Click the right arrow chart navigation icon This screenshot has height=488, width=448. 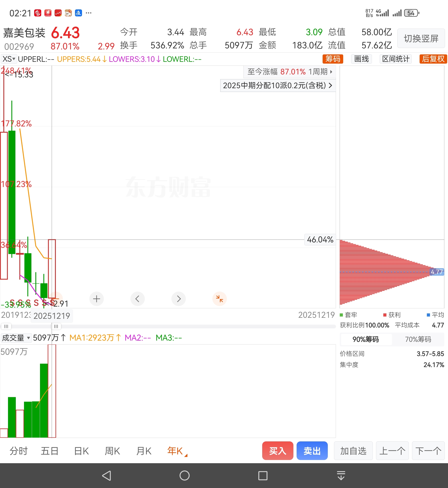[178, 299]
